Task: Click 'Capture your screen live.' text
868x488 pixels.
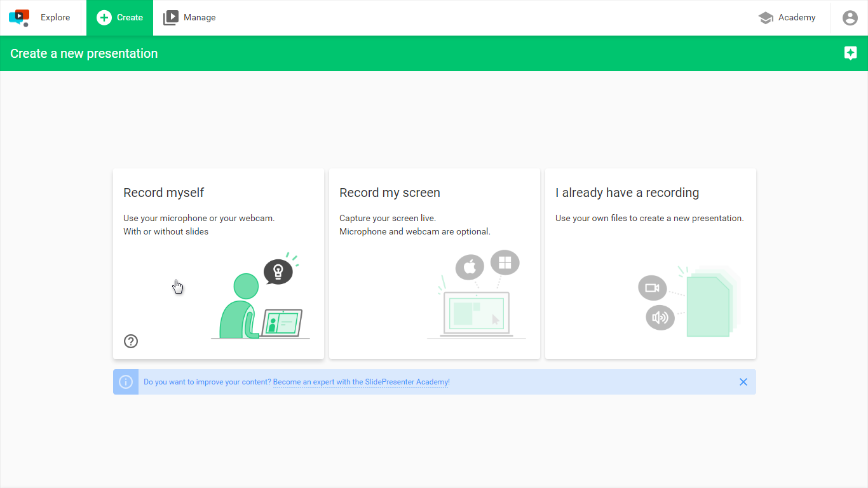Action: coord(388,218)
